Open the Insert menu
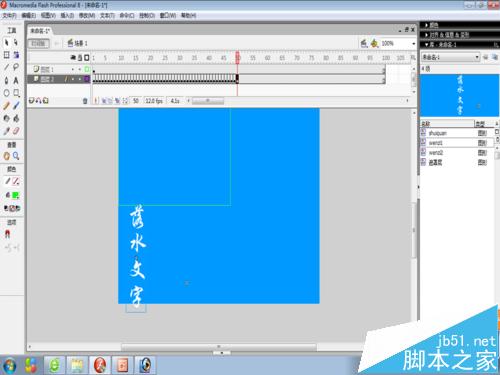500x375 pixels. point(67,15)
